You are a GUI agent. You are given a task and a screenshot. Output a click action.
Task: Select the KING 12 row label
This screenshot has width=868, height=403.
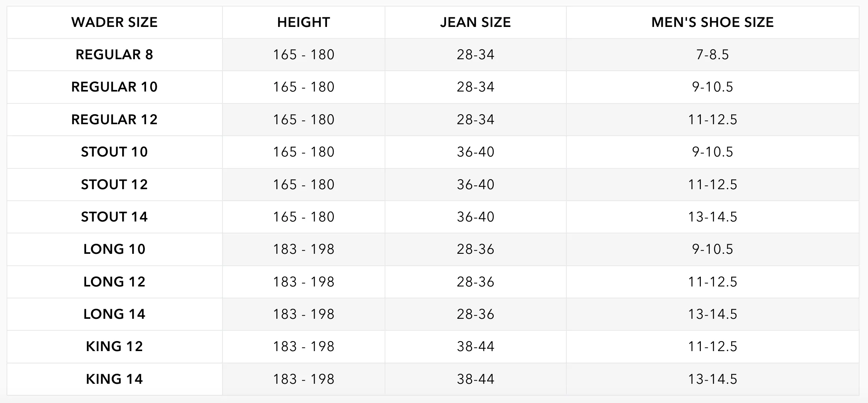pos(115,346)
